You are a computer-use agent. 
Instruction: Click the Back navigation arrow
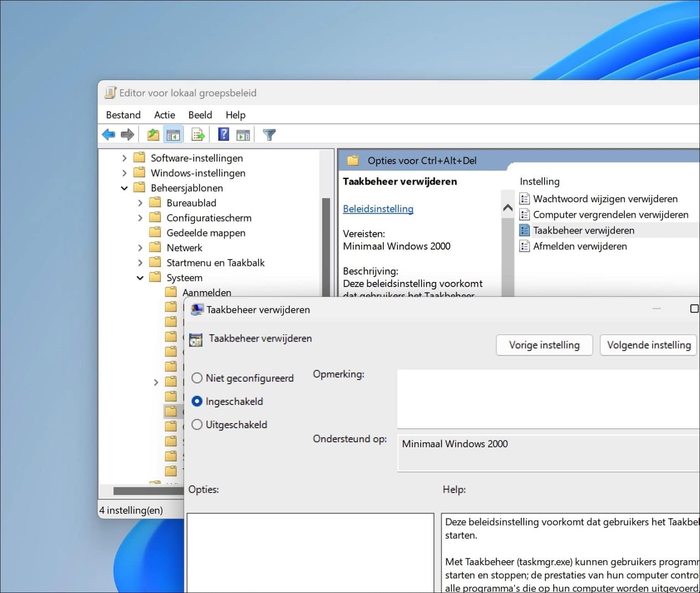pos(108,134)
